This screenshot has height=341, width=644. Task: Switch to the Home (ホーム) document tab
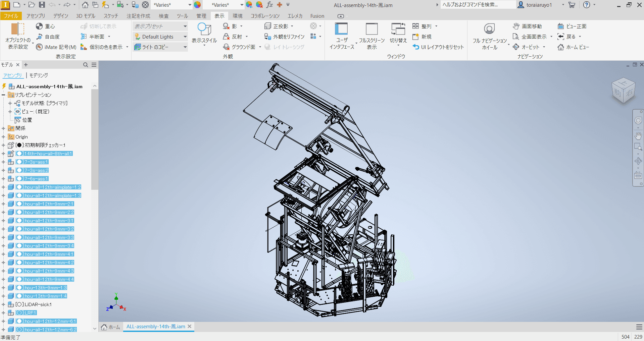click(x=111, y=327)
